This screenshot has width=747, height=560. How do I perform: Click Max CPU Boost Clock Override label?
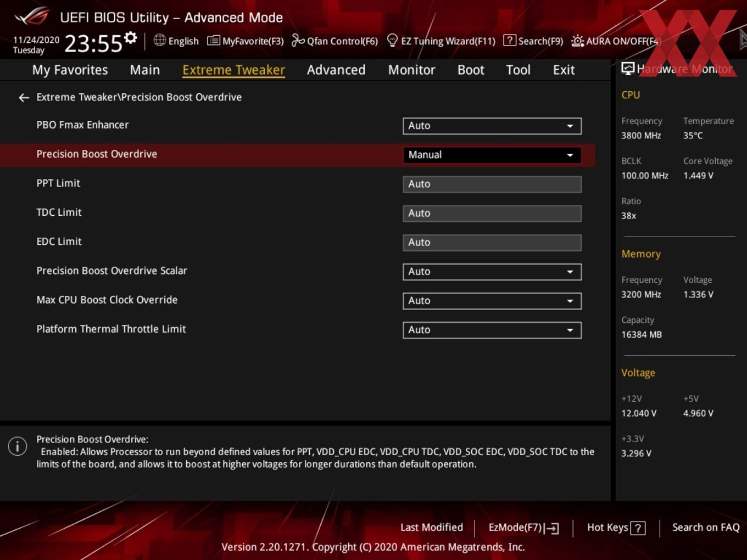point(107,300)
